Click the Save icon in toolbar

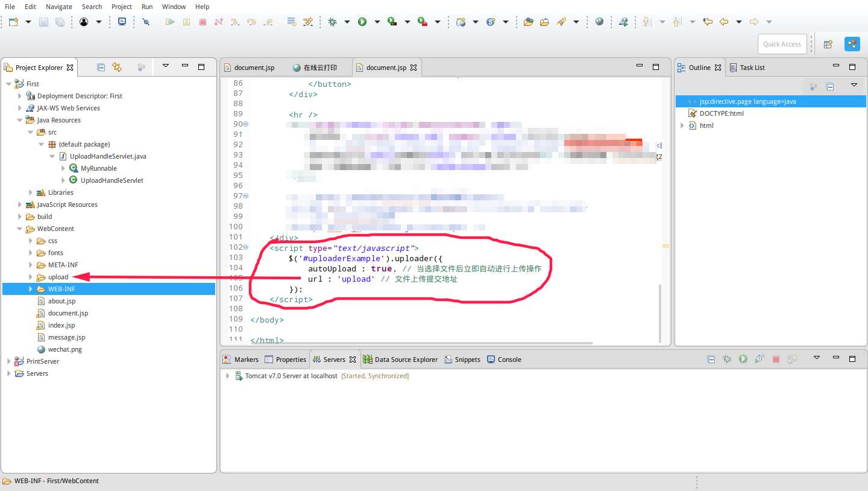[43, 22]
